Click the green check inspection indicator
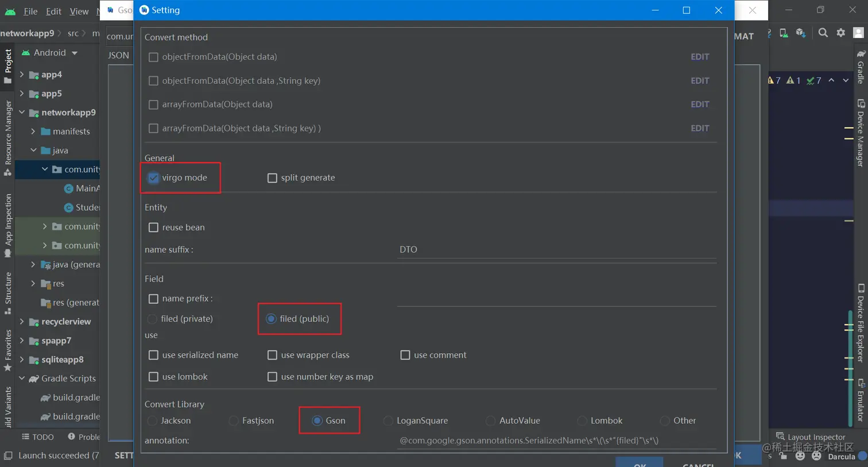Screen dimensions: 868x467 (813, 80)
